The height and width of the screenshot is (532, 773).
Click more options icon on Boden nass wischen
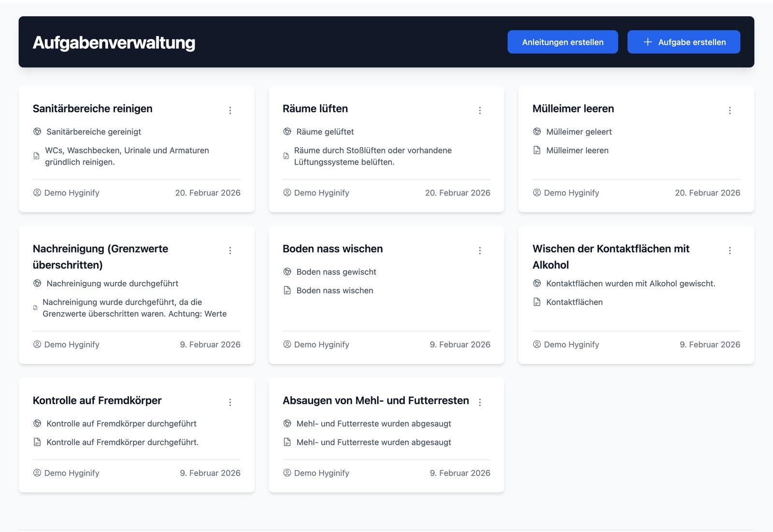pos(480,251)
